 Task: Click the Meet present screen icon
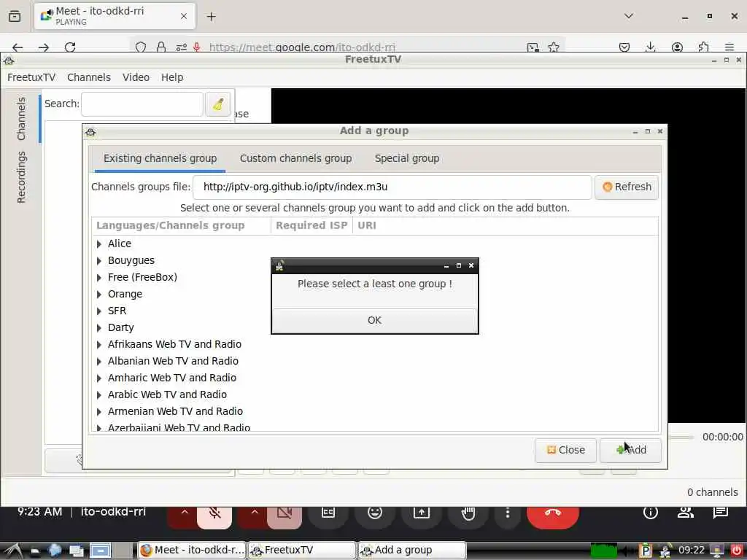[422, 513]
